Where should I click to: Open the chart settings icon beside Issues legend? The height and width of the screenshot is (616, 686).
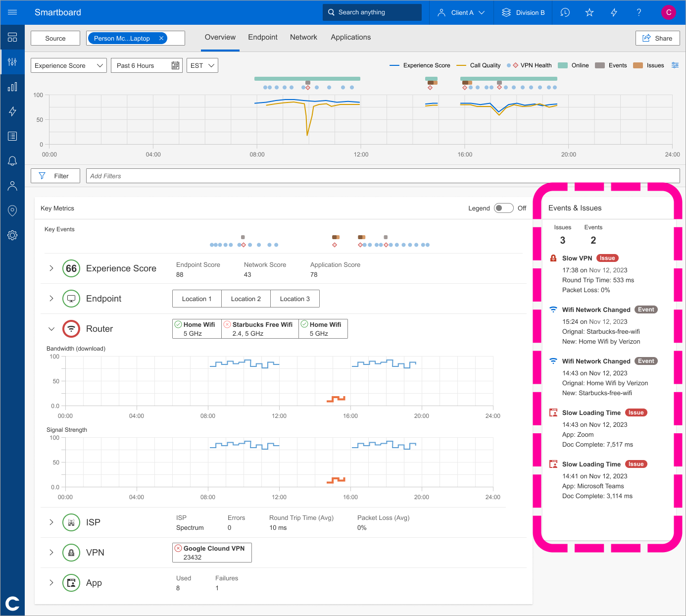click(675, 65)
